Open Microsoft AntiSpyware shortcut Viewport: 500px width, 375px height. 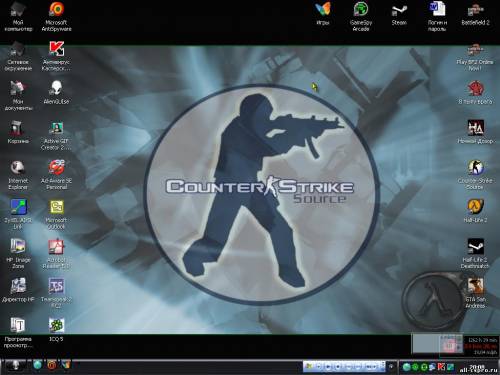pyautogui.click(x=56, y=17)
